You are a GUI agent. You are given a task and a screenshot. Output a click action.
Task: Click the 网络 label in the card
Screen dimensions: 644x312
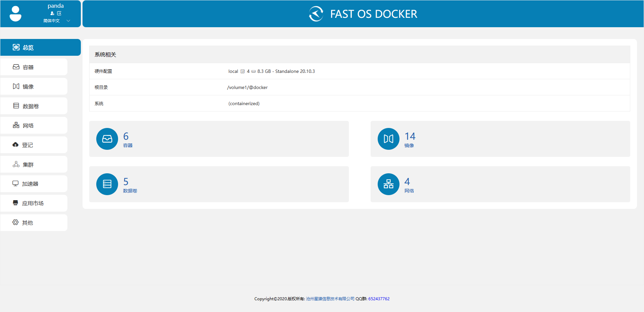409,191
